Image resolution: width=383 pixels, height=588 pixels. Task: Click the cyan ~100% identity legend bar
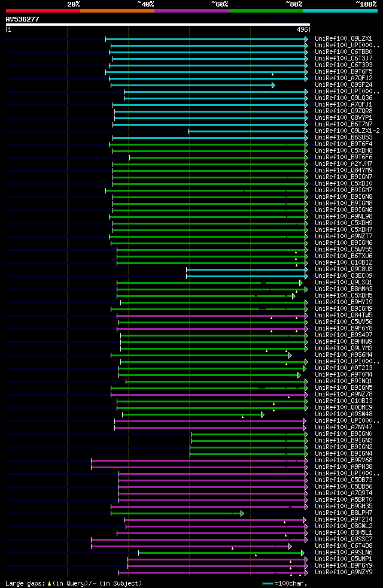(x=340, y=11)
